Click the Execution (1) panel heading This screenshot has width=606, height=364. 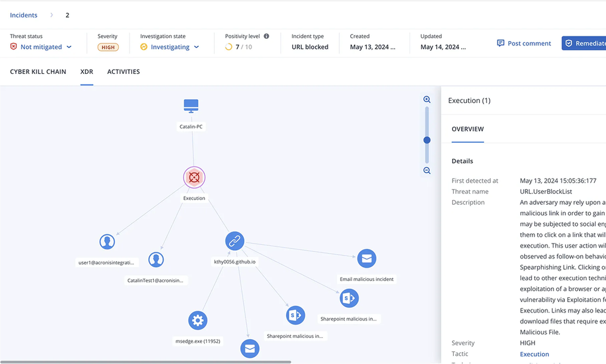point(469,101)
